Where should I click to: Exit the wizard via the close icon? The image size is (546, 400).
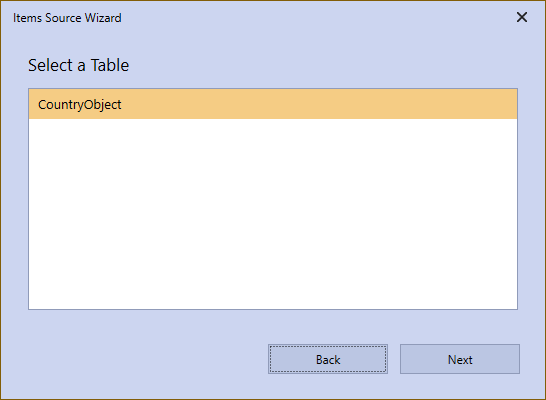click(x=522, y=17)
